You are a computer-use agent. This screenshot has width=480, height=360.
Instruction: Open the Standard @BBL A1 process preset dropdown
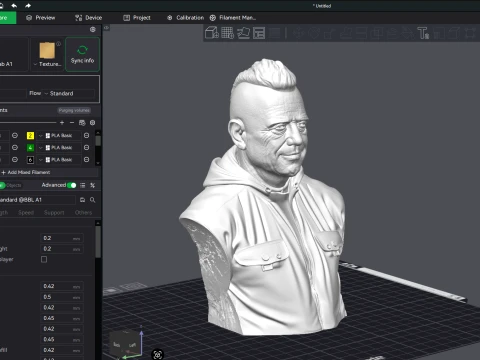(37, 200)
